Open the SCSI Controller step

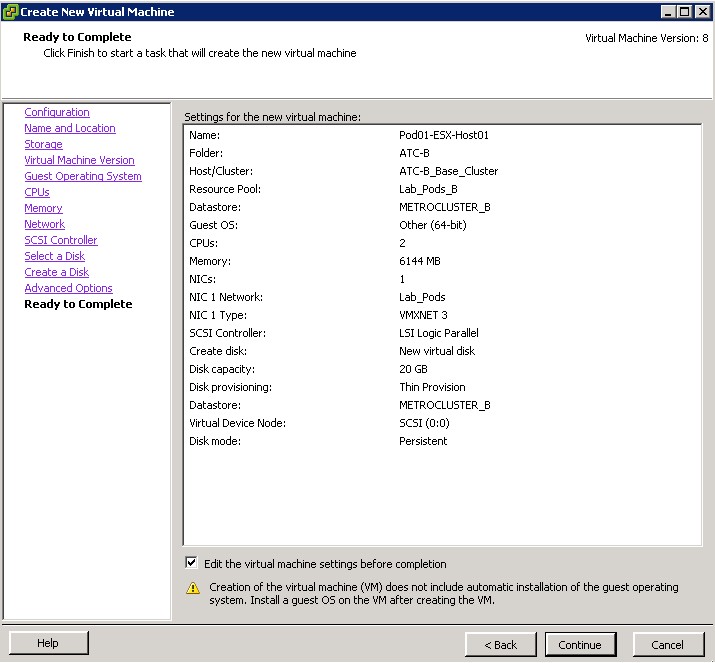coord(61,240)
